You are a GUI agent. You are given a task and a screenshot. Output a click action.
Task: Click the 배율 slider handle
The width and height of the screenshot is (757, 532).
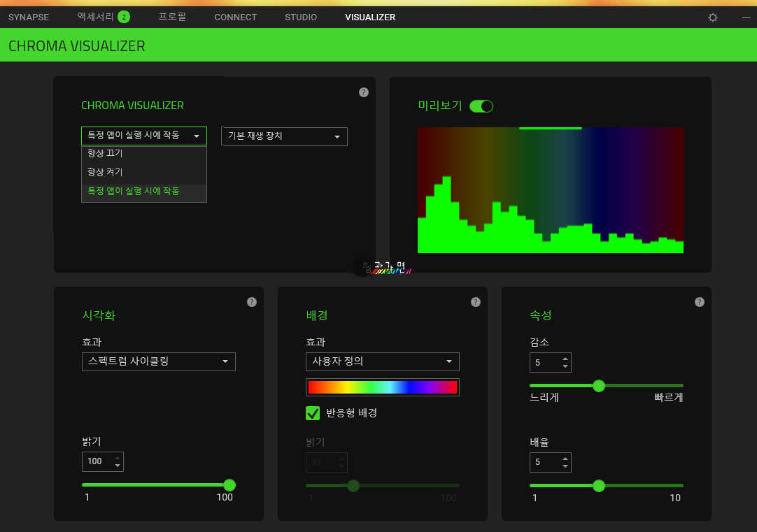599,486
